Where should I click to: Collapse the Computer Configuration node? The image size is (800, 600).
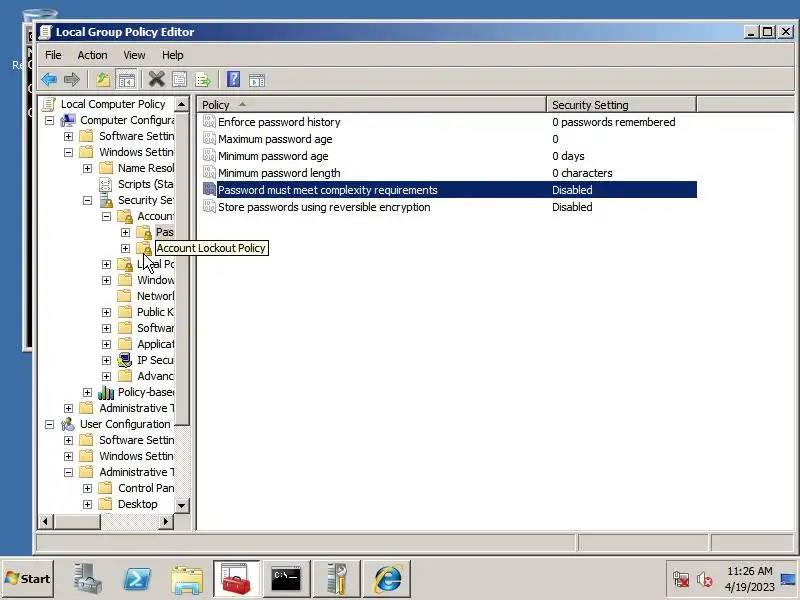49,120
